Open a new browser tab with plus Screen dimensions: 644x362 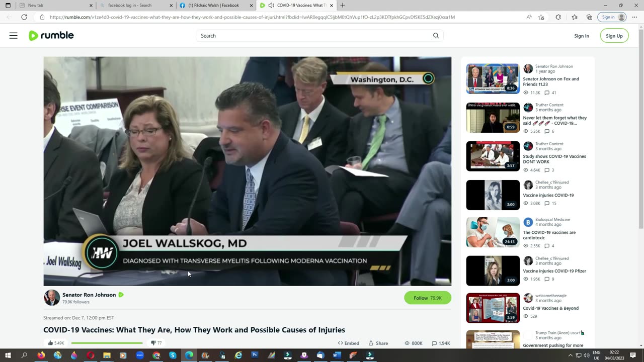click(343, 6)
